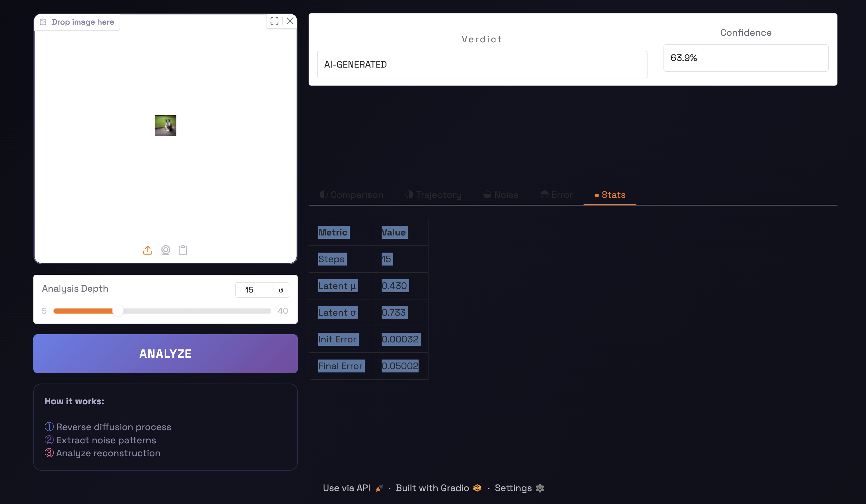The width and height of the screenshot is (866, 504).
Task: Expand the image to fullscreen
Action: [274, 21]
